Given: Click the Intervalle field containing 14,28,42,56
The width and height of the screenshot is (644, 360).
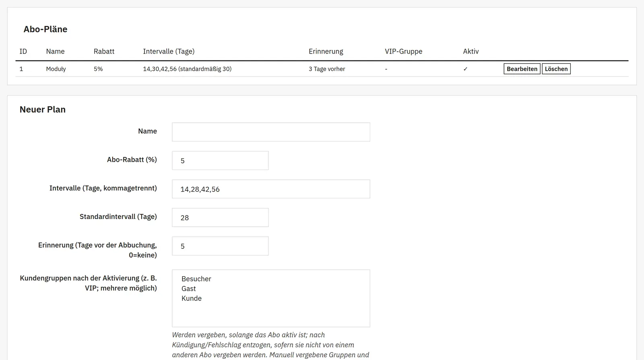Looking at the screenshot, I should pos(271,189).
